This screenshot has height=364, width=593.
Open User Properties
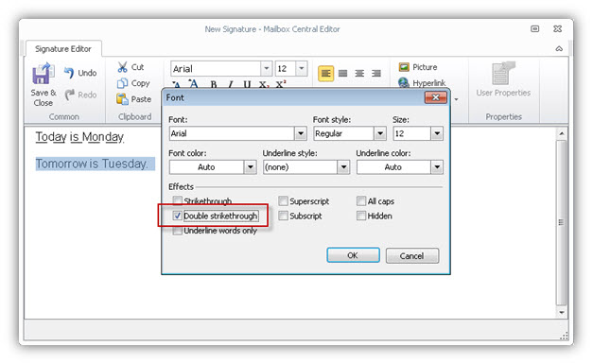tap(503, 79)
